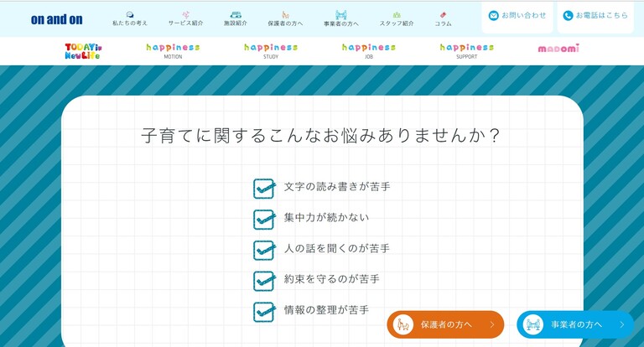Open 保護者の方へ in the top navigation
Viewport: 644px width, 347px height.
[285, 18]
